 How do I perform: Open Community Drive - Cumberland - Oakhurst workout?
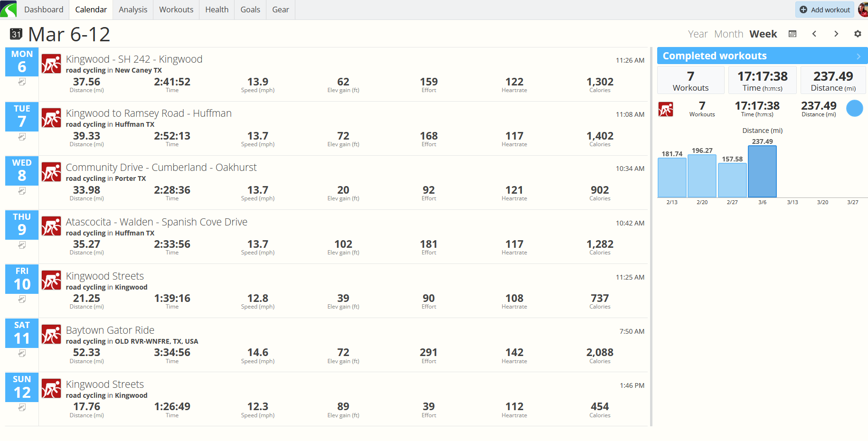click(161, 168)
